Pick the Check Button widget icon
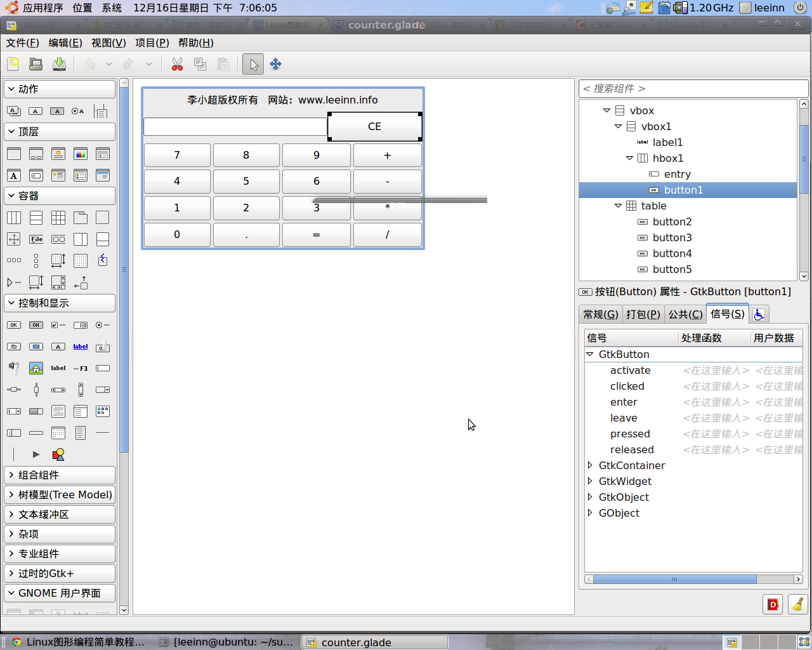The width and height of the screenshot is (812, 650). 58,325
